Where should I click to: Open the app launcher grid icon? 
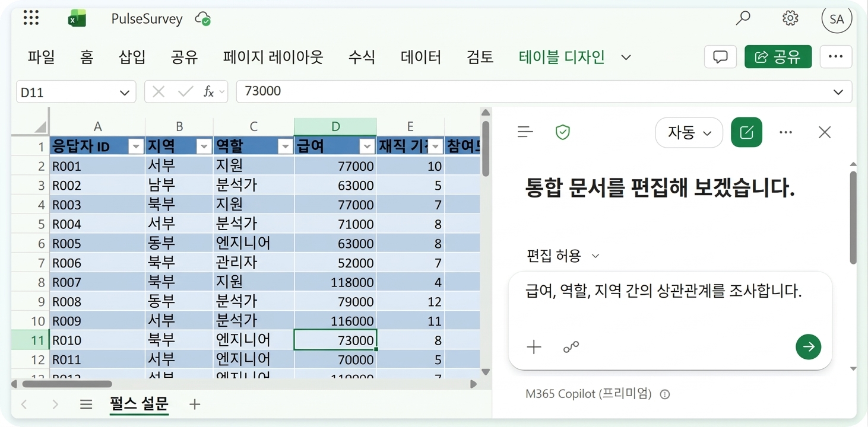click(31, 18)
